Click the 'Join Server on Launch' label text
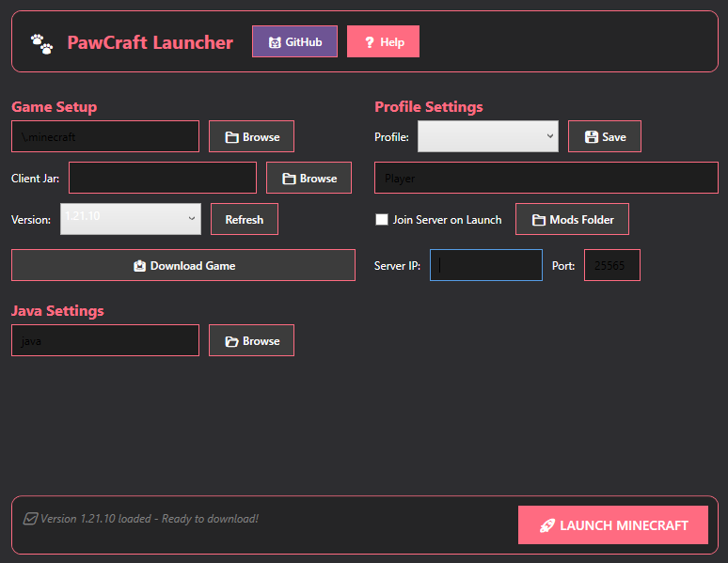 447,220
